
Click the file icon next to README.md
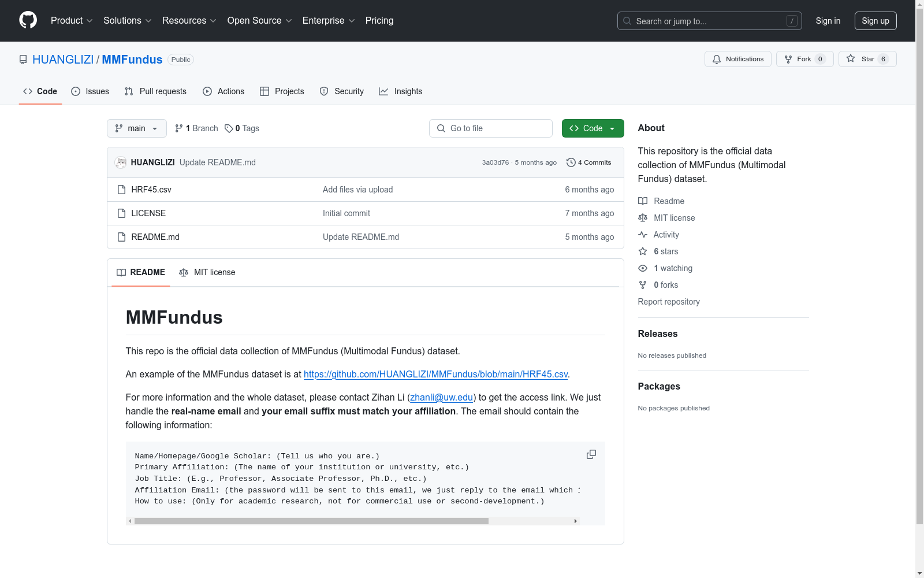tap(121, 237)
